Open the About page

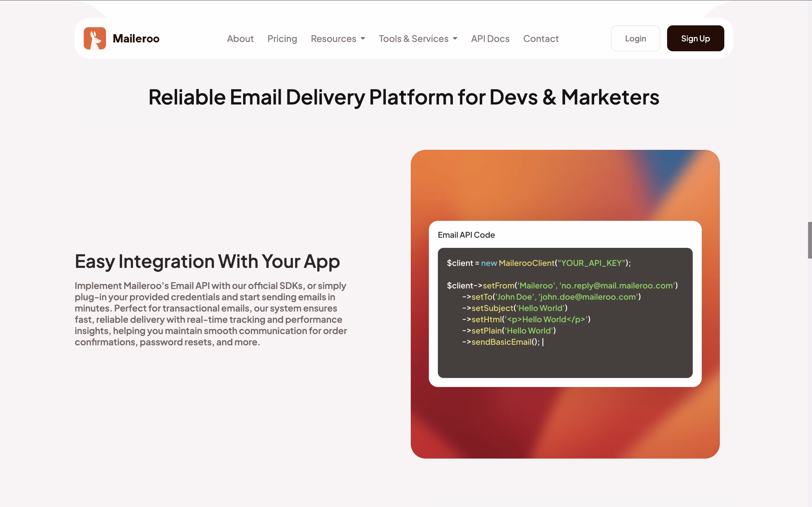tap(240, 39)
